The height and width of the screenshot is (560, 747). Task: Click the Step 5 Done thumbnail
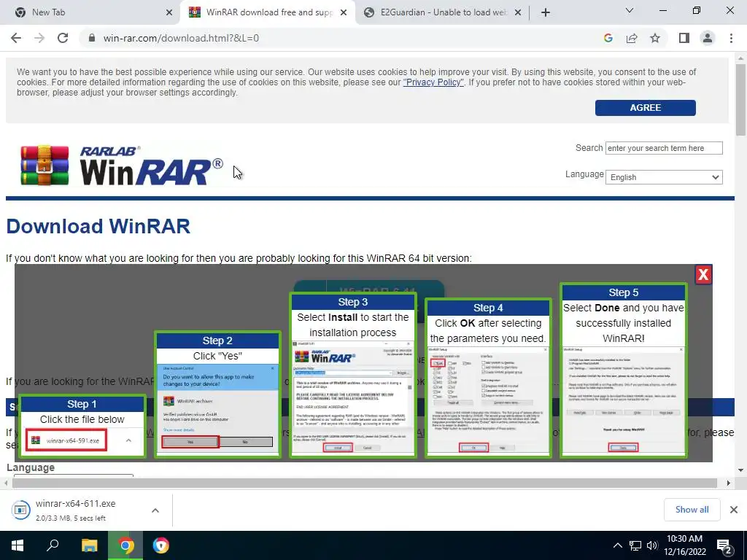coord(623,370)
